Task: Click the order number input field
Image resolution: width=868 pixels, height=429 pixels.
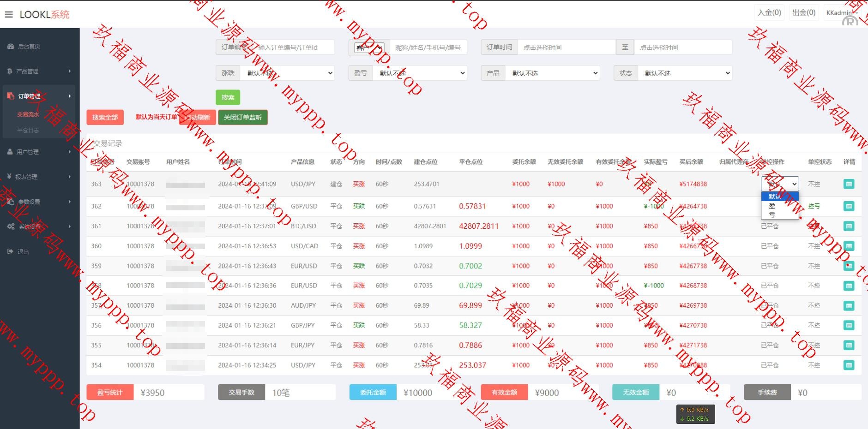Action: [x=295, y=47]
